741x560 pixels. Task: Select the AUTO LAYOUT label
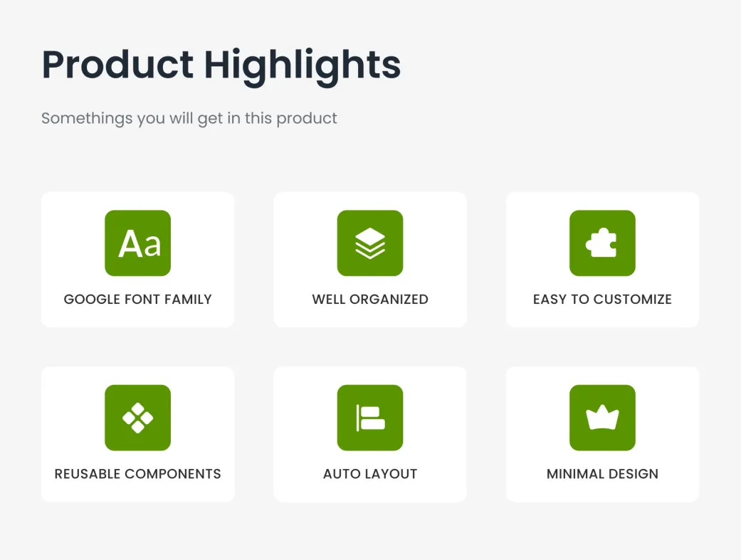[370, 474]
